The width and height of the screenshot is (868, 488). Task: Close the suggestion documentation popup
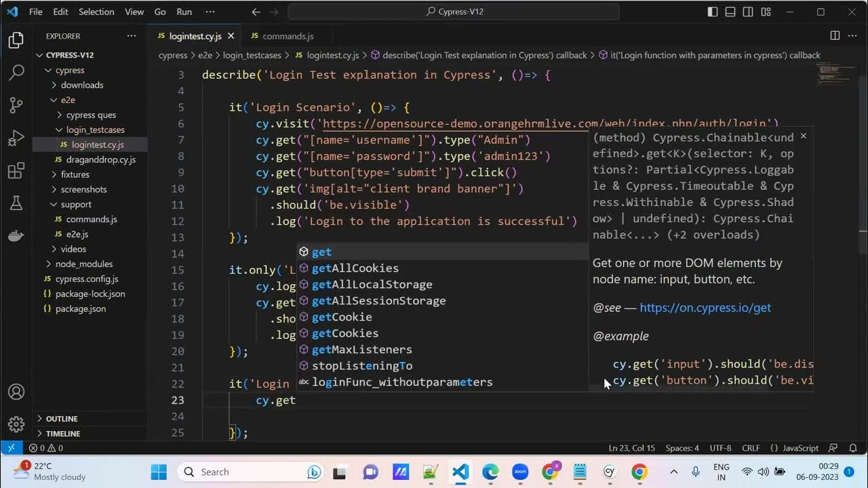[804, 136]
